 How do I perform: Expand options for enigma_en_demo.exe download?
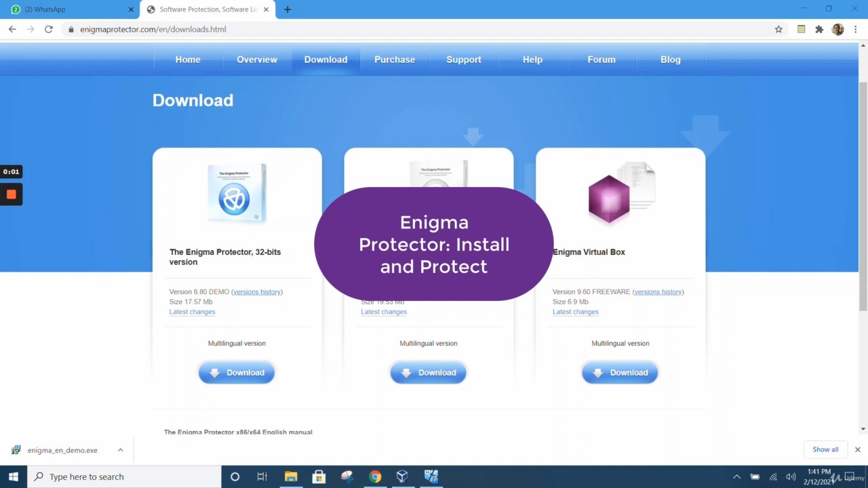tap(120, 450)
